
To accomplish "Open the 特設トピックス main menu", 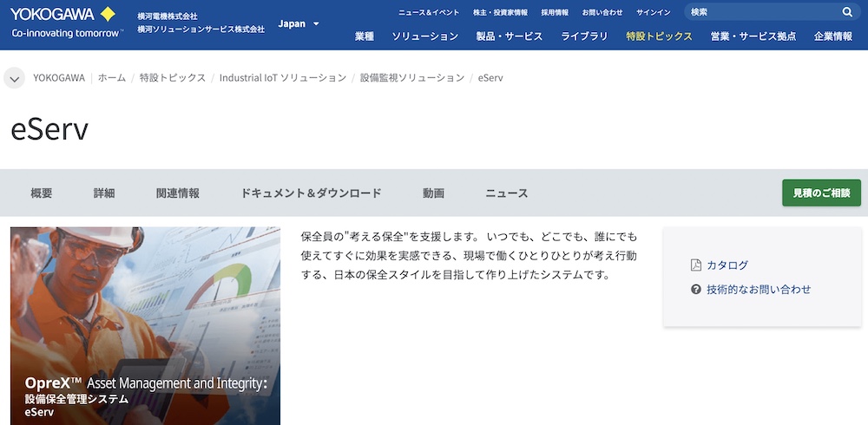I will (660, 36).
